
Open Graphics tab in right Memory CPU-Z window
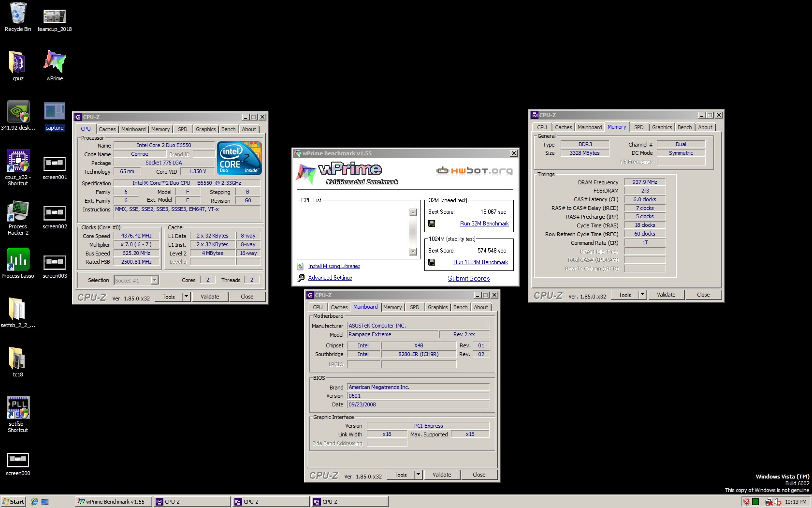click(662, 127)
